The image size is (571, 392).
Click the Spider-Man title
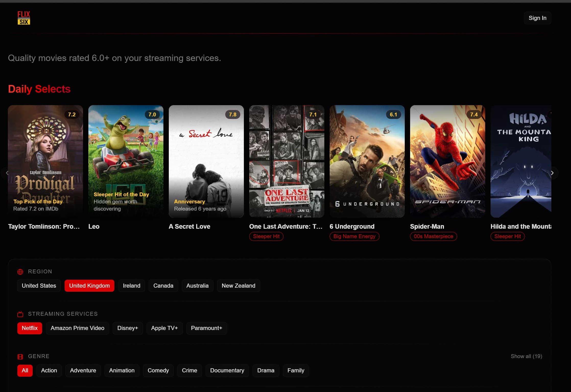click(x=427, y=226)
